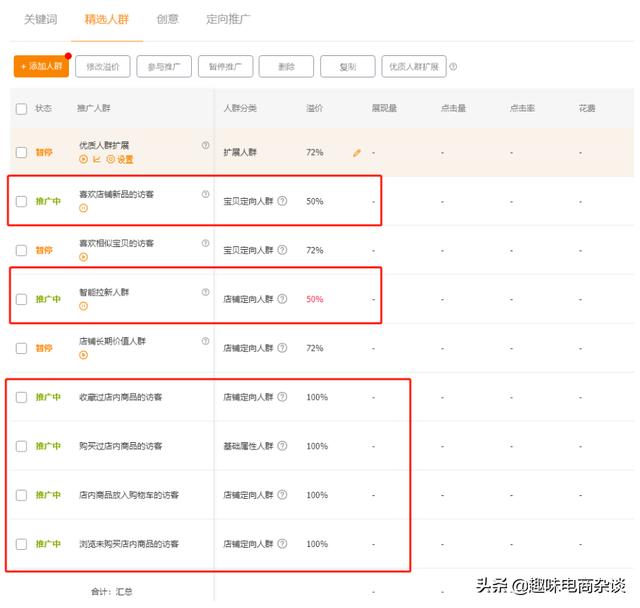Select checkbox for 购买过店内商品的访客 row

[x=21, y=446]
